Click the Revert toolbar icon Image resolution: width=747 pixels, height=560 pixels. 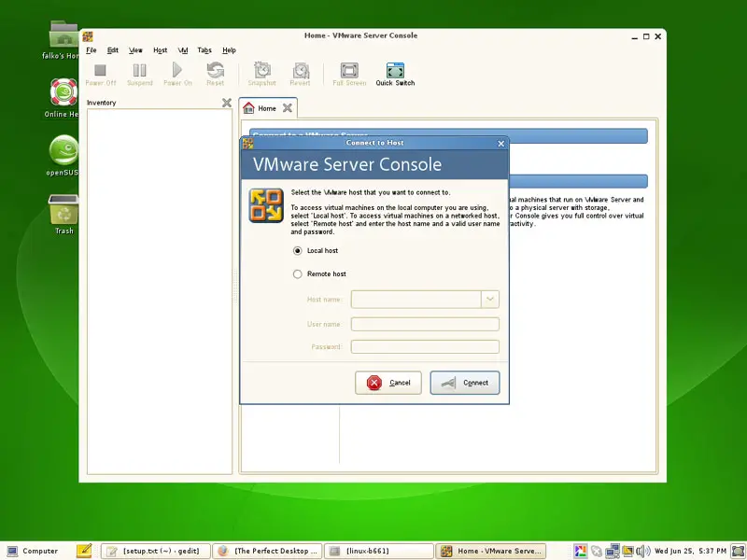click(300, 71)
